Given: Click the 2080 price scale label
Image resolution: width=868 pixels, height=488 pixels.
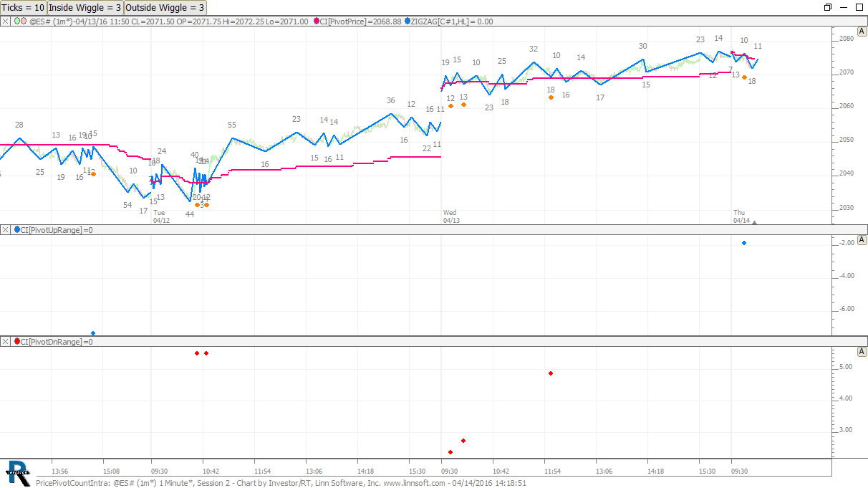Looking at the screenshot, I should (846, 38).
